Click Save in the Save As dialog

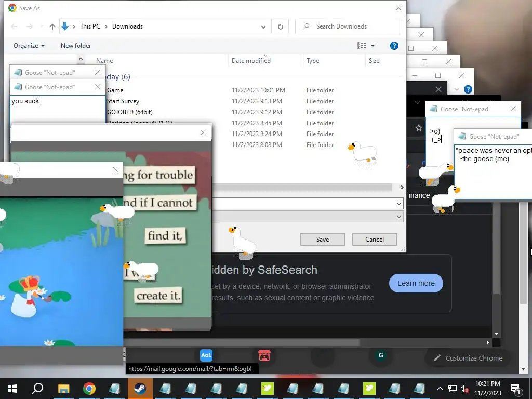[x=322, y=240]
